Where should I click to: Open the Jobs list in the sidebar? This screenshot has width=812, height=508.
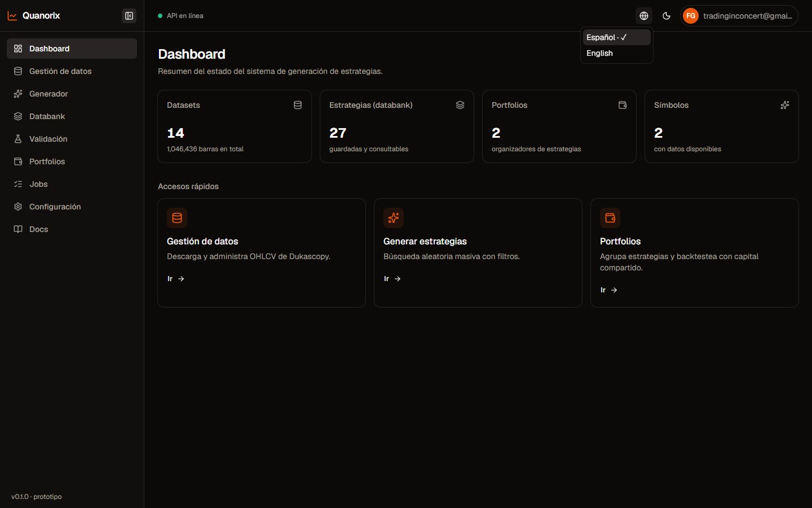pyautogui.click(x=72, y=184)
